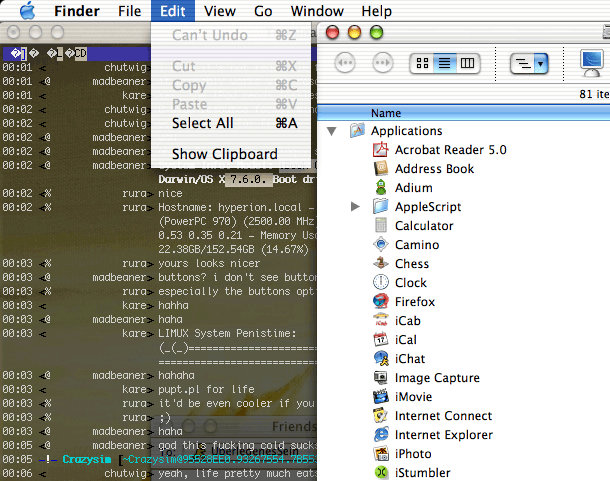Viewport: 610px width, 481px height.
Task: Switch Finder to column view
Action: point(468,63)
